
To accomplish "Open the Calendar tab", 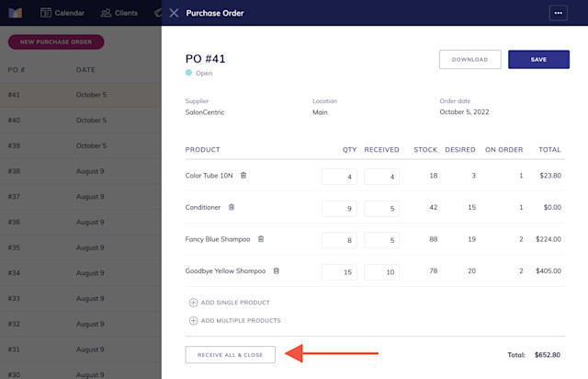I will tap(62, 13).
